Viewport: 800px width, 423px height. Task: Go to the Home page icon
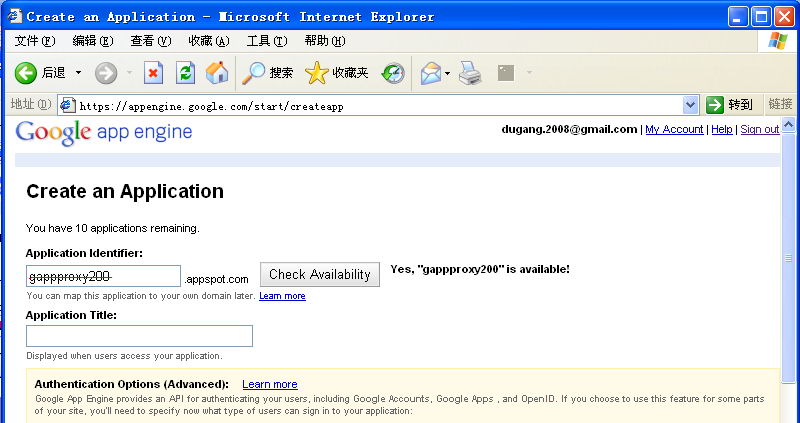tap(217, 73)
